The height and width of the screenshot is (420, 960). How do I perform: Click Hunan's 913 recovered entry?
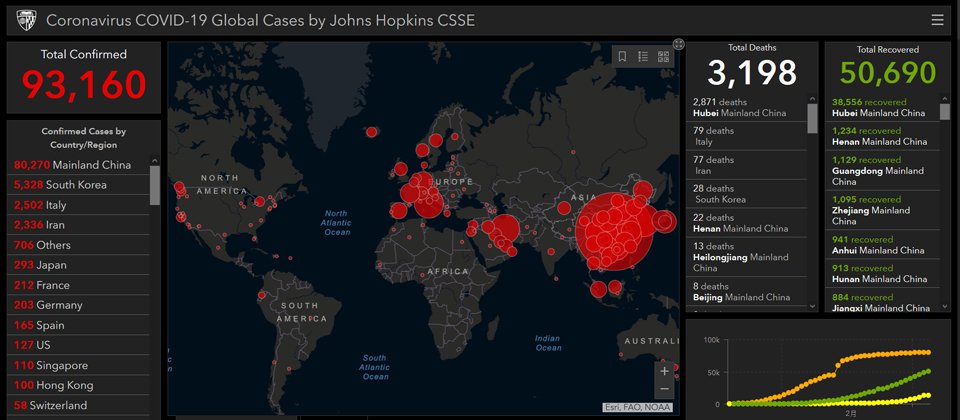click(883, 273)
